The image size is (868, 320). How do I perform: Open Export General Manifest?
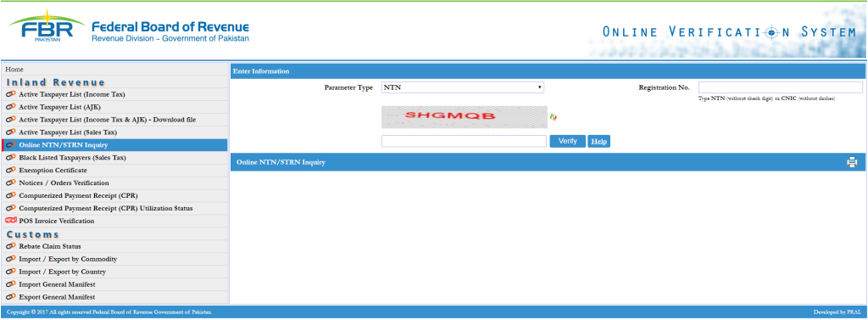57,297
